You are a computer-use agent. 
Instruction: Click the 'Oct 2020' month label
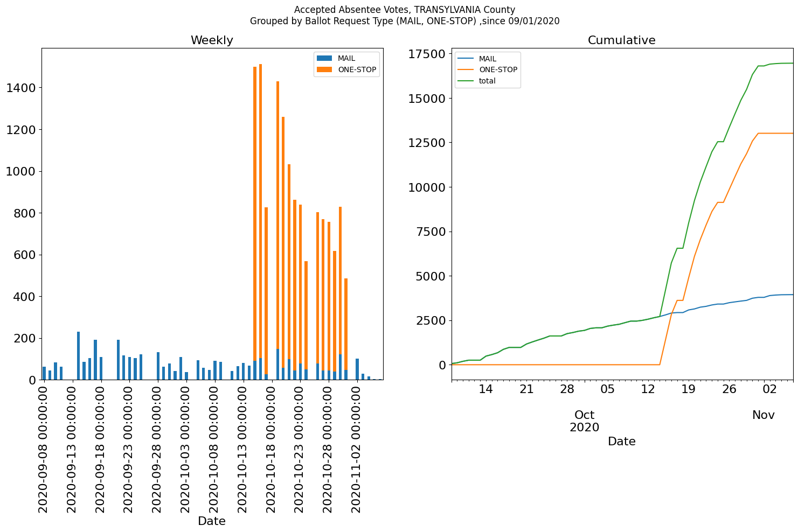click(x=585, y=421)
